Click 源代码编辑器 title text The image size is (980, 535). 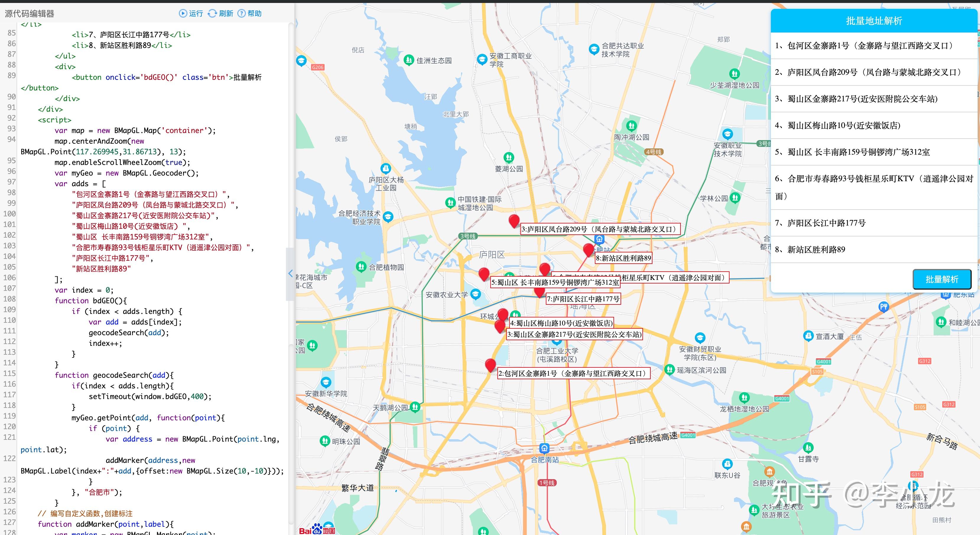29,14
